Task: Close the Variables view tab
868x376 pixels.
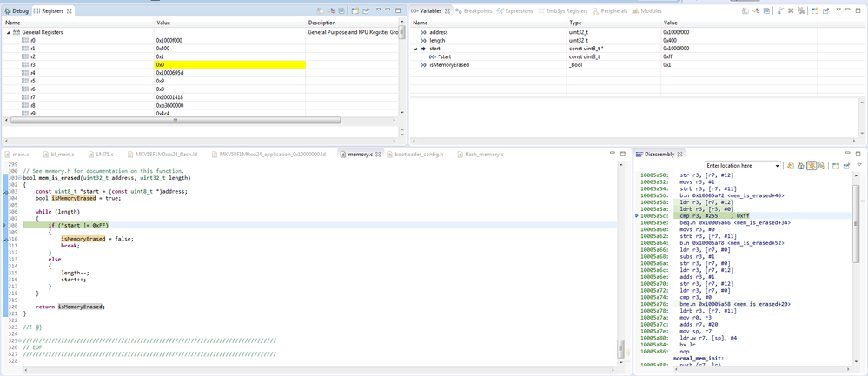Action: (x=447, y=10)
